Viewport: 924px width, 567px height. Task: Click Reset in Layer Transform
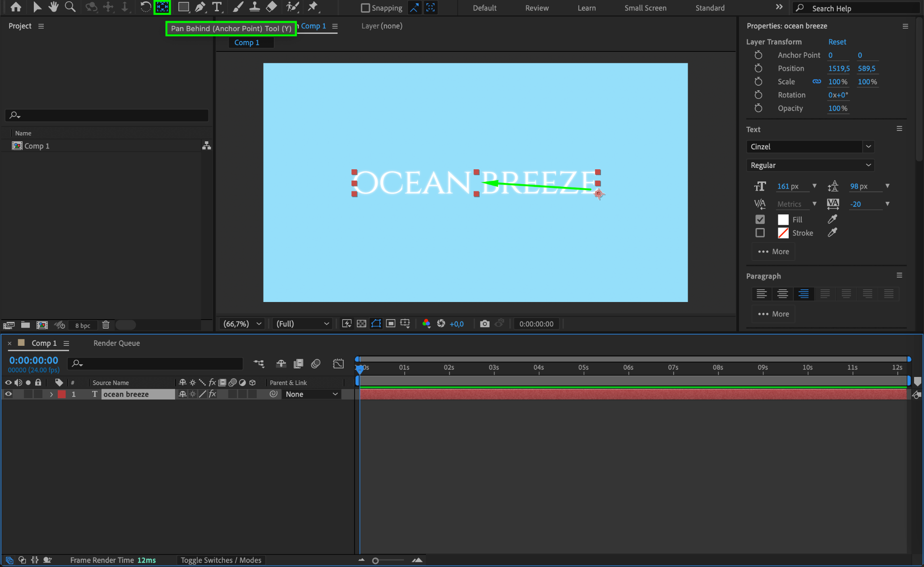point(837,42)
